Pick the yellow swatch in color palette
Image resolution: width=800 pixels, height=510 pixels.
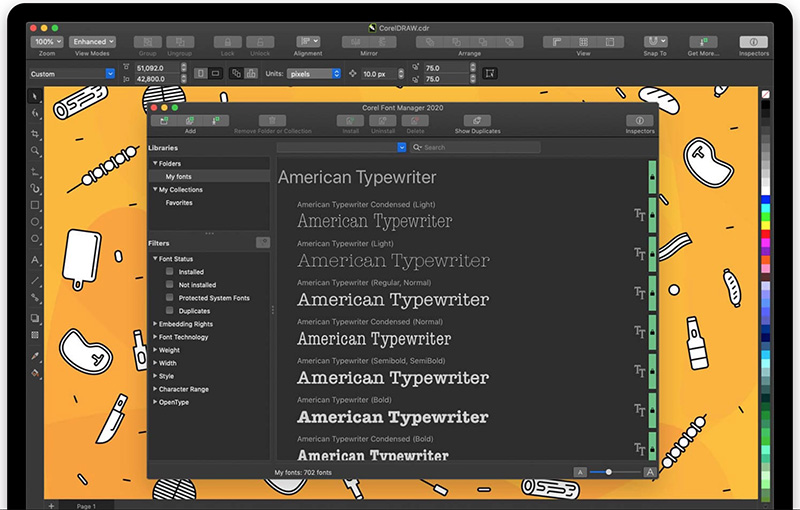(x=765, y=225)
